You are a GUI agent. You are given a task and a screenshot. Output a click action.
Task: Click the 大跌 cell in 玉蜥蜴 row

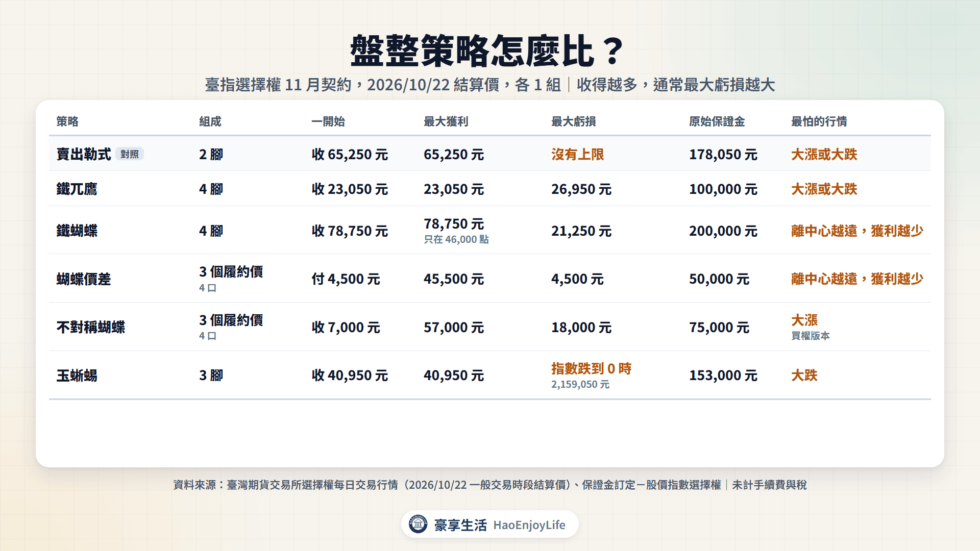[x=804, y=375]
